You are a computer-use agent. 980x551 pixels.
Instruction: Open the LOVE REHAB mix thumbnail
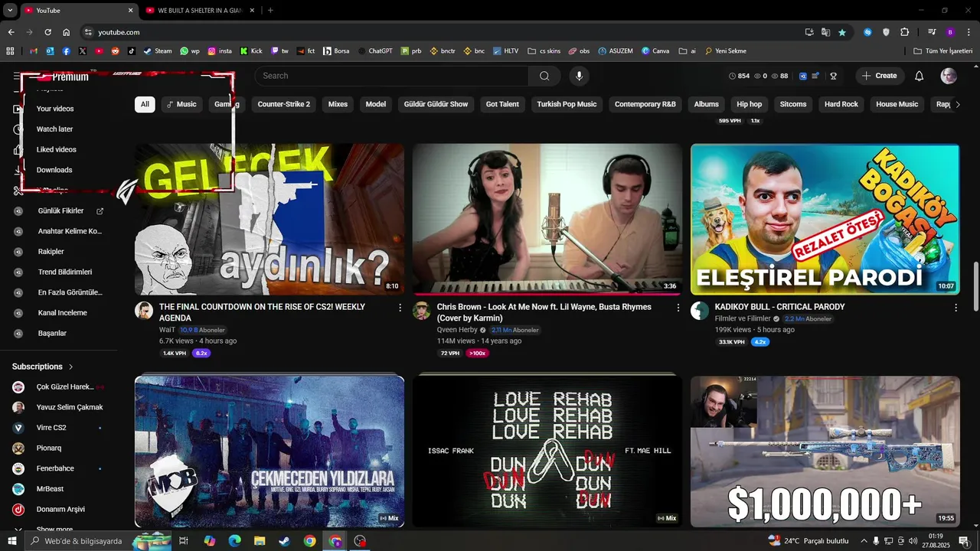click(x=547, y=451)
